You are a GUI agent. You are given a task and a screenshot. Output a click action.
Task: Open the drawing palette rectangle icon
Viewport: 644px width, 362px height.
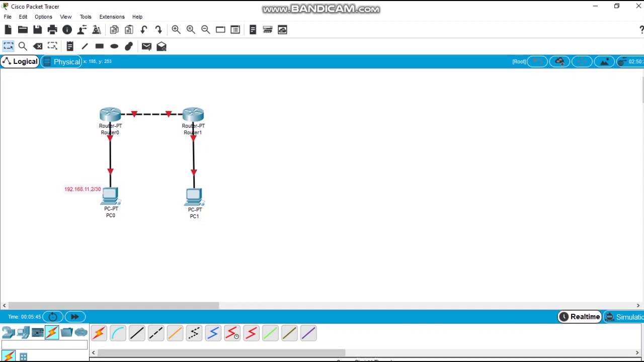pos(220,30)
